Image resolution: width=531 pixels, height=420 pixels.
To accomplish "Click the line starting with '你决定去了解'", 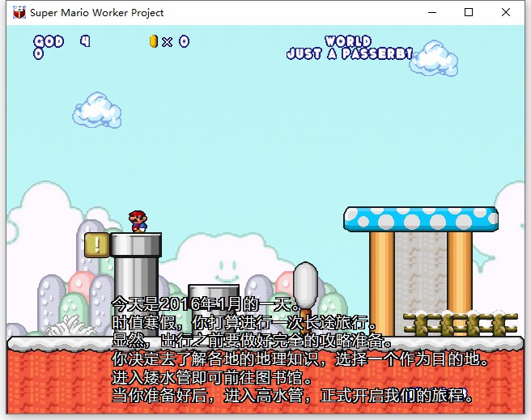I will click(300, 358).
